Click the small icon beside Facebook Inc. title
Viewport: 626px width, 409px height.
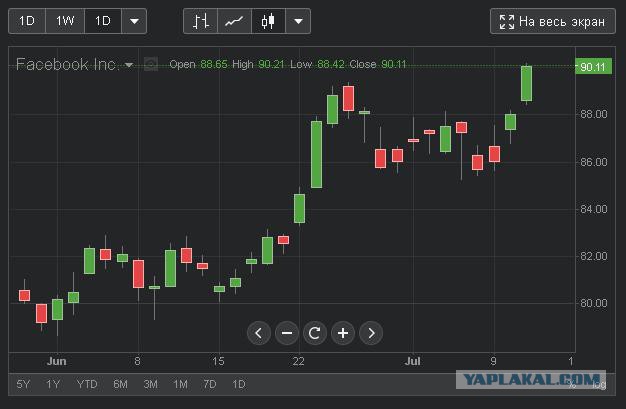tap(151, 64)
